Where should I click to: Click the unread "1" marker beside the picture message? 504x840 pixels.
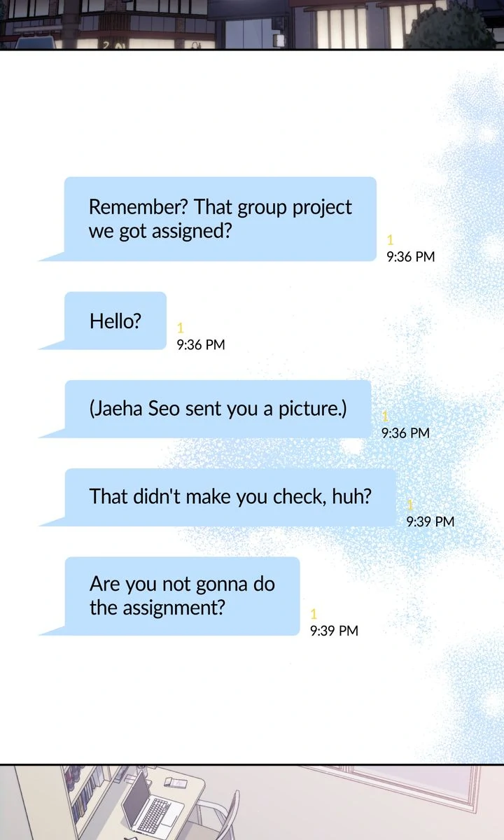click(385, 417)
